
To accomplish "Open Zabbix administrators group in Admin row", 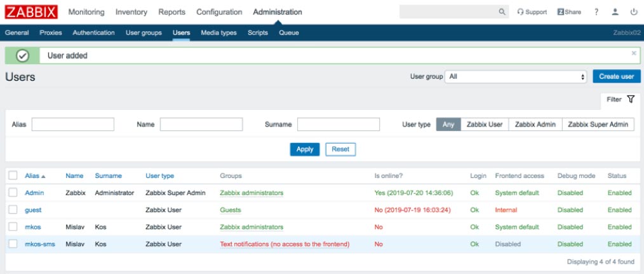I will 252,193.
